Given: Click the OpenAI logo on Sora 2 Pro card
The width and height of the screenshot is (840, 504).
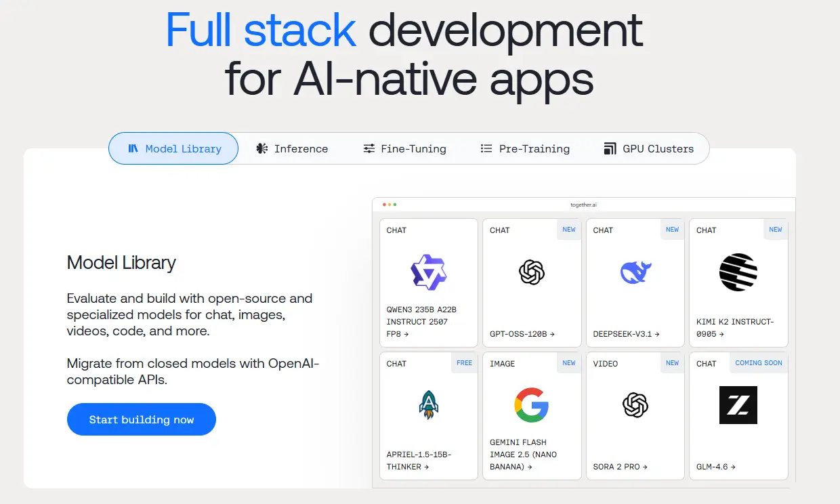Looking at the screenshot, I should pos(635,405).
